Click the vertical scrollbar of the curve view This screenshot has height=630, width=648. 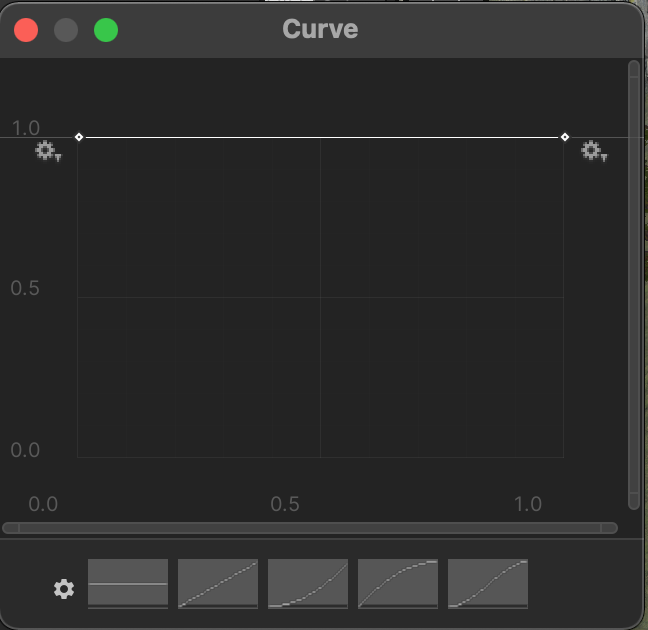[633, 280]
